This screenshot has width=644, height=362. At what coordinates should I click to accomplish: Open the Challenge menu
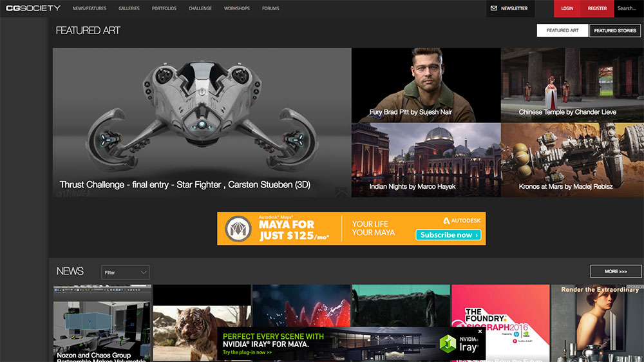200,8
